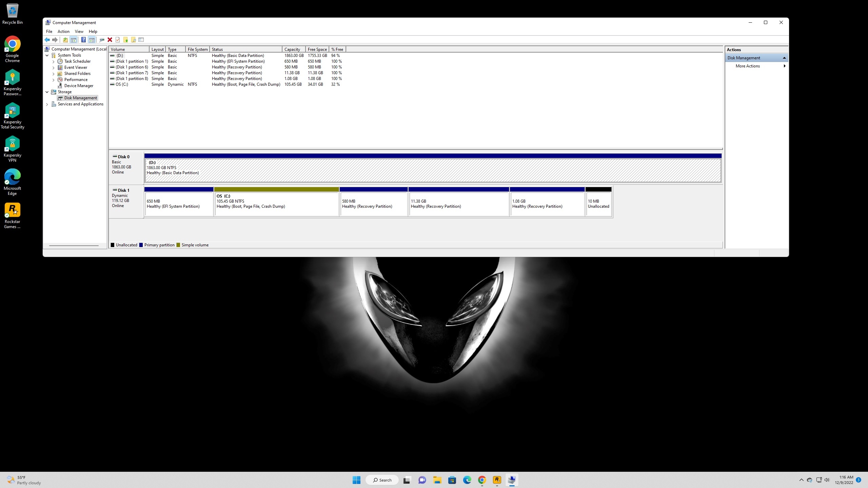Click the Forward arrow in toolbar
The height and width of the screenshot is (488, 868).
[55, 40]
